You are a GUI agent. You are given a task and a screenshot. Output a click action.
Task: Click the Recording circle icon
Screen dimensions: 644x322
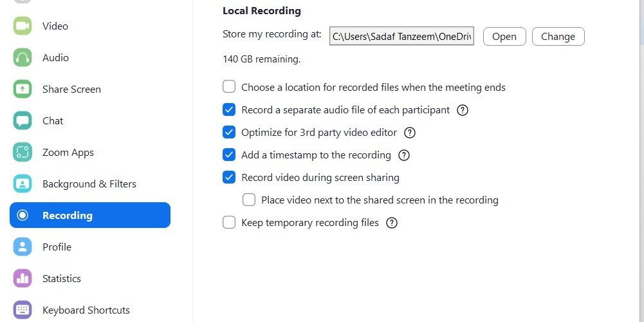[x=23, y=215]
